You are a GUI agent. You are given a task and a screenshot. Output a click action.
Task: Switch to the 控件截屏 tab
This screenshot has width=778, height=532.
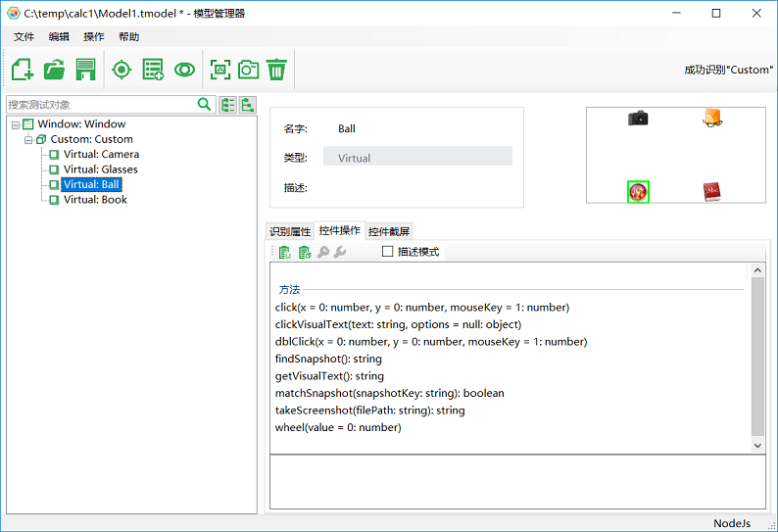pyautogui.click(x=389, y=231)
